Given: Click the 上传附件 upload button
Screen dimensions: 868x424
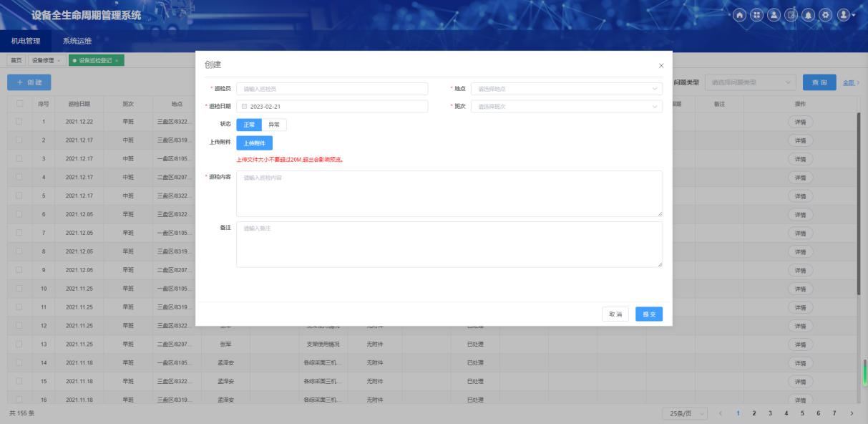Looking at the screenshot, I should [x=254, y=143].
